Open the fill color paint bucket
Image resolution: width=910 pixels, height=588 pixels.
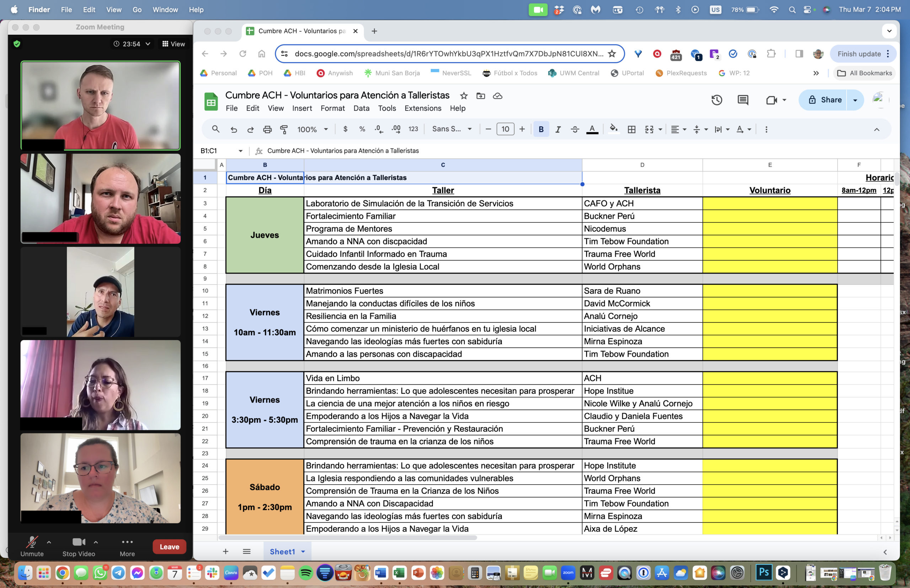(x=613, y=129)
